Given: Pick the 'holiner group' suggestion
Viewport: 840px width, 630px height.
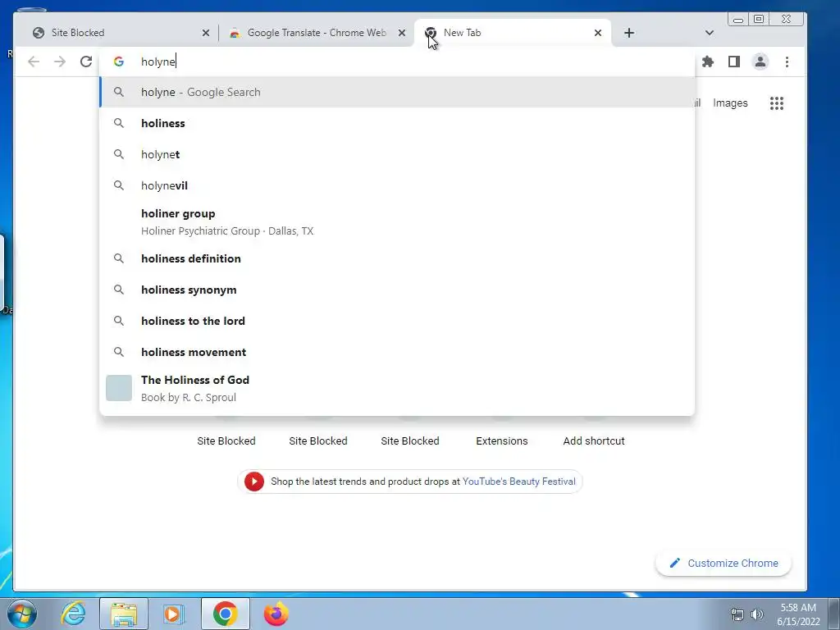Looking at the screenshot, I should pos(397,221).
